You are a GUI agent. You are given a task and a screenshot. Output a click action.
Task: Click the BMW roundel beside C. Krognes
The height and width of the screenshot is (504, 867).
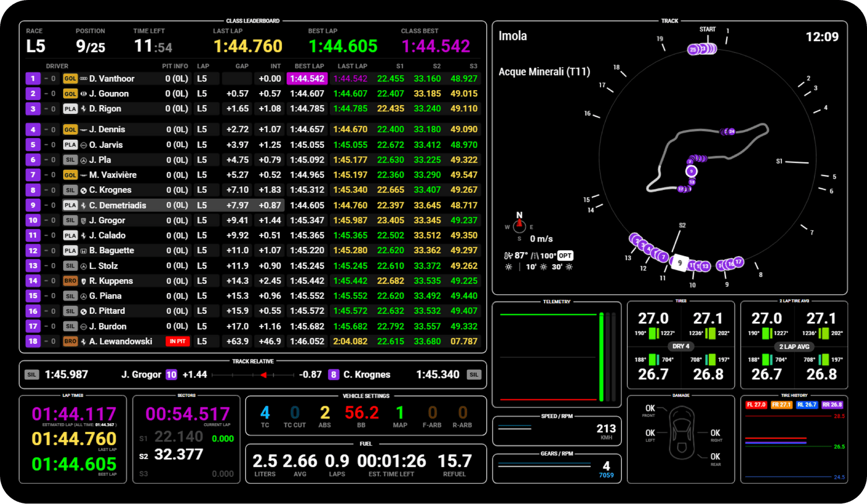(x=84, y=190)
